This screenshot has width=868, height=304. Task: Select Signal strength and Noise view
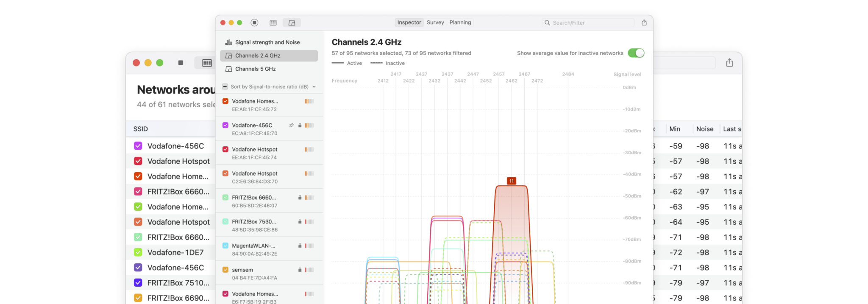coord(267,42)
